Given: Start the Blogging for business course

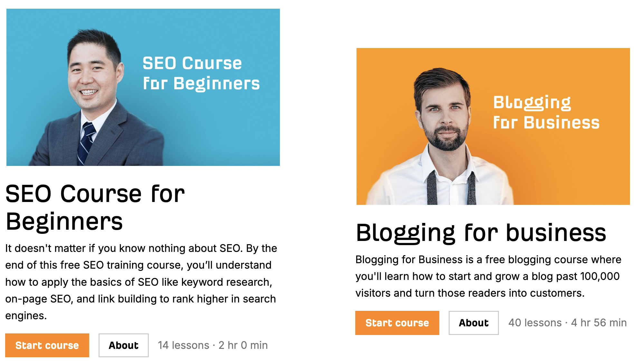Looking at the screenshot, I should 397,323.
